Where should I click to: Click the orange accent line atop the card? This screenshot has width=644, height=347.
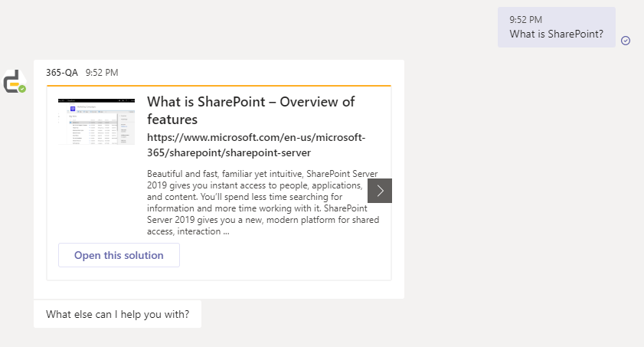219,86
